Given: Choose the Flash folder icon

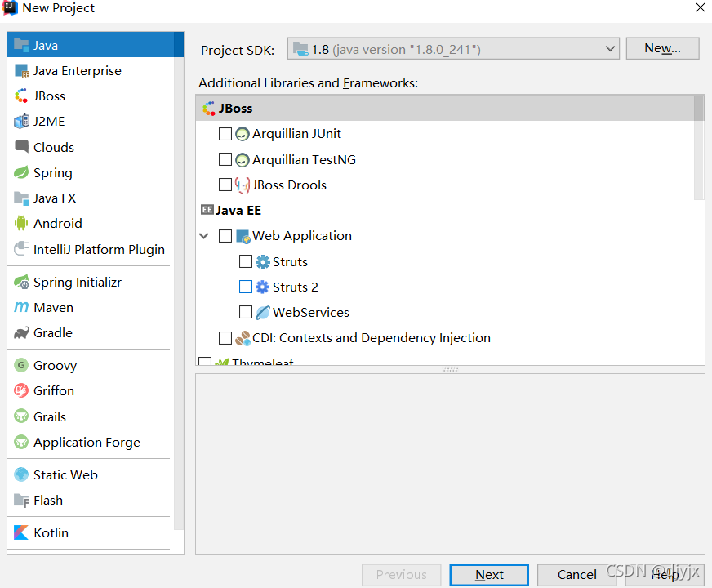Looking at the screenshot, I should pyautogui.click(x=21, y=500).
